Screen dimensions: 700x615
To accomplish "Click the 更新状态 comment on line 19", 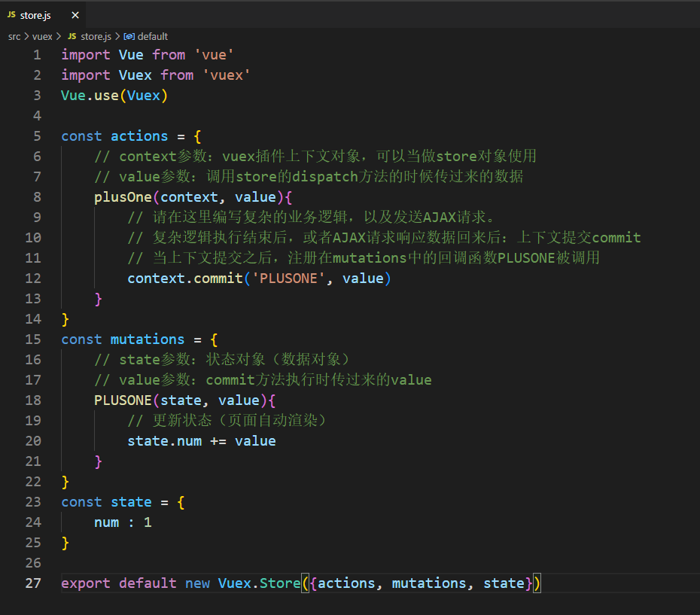I will [227, 421].
